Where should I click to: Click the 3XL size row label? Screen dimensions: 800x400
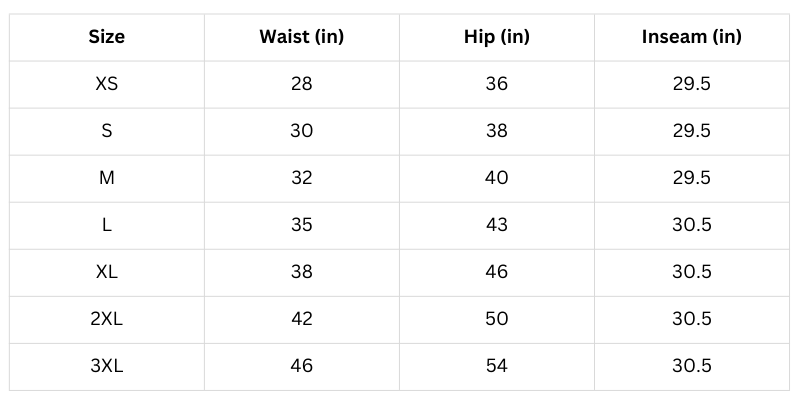(107, 366)
